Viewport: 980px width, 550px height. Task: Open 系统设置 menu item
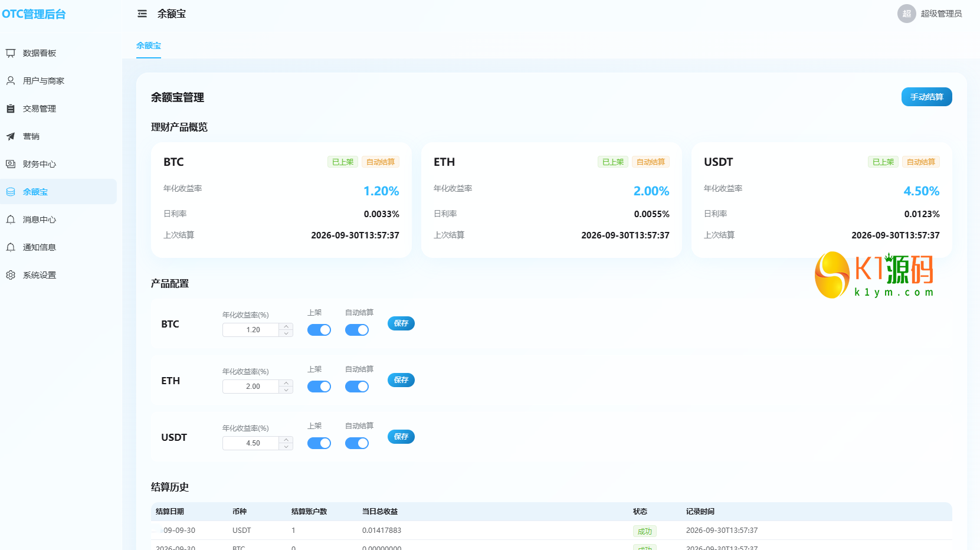(x=58, y=275)
